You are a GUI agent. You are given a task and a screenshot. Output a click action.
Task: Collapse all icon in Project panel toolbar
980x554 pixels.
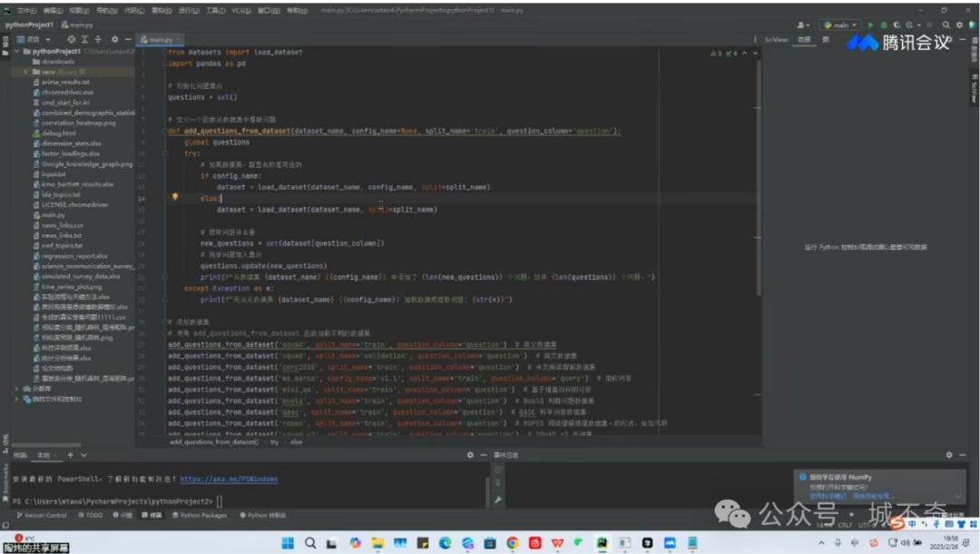[98, 39]
